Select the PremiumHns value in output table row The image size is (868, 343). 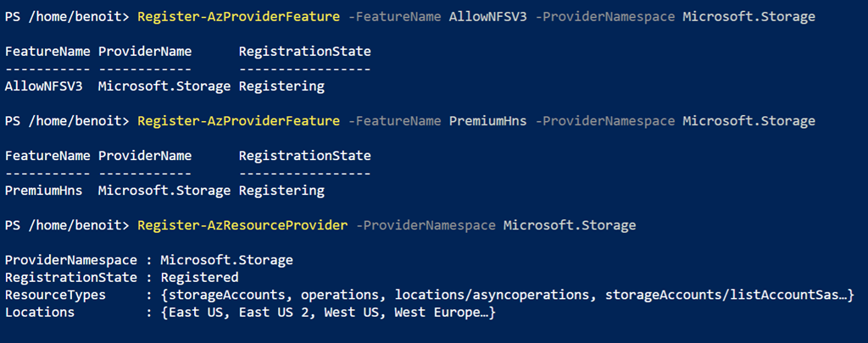[x=43, y=191]
